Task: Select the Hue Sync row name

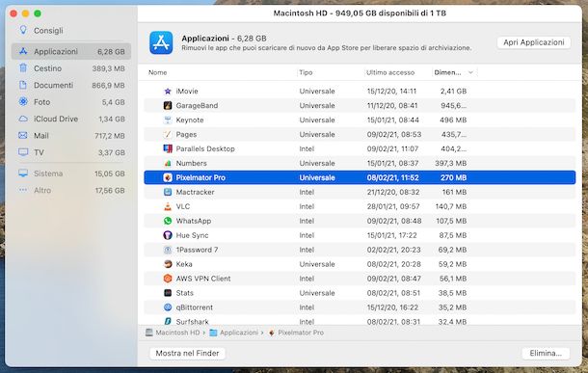Action: click(x=192, y=235)
